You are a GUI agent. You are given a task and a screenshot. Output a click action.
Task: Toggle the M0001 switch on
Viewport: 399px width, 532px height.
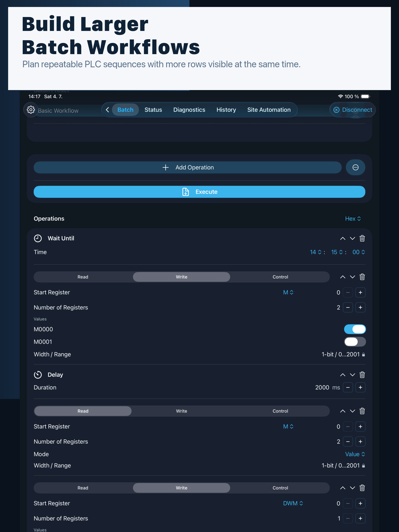pos(355,342)
